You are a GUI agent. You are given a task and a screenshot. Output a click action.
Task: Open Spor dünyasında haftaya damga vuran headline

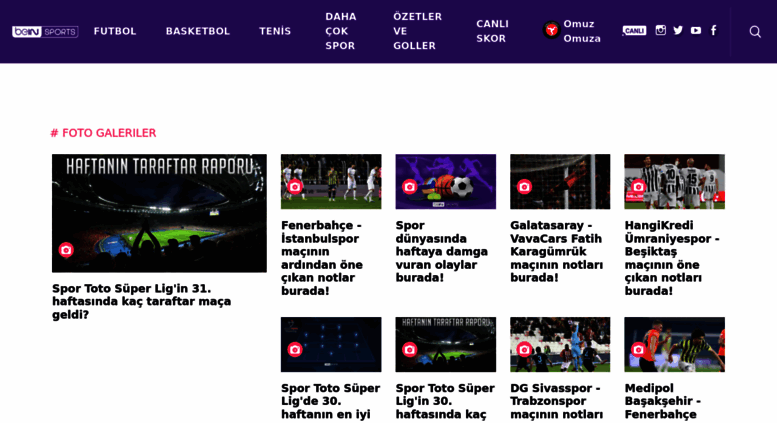pos(442,251)
